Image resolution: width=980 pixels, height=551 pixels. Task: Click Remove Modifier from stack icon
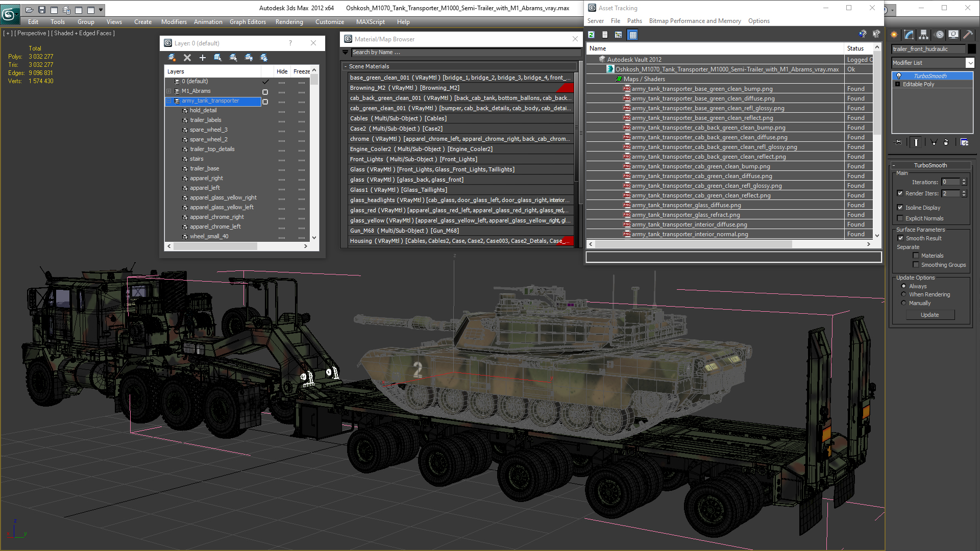946,142
